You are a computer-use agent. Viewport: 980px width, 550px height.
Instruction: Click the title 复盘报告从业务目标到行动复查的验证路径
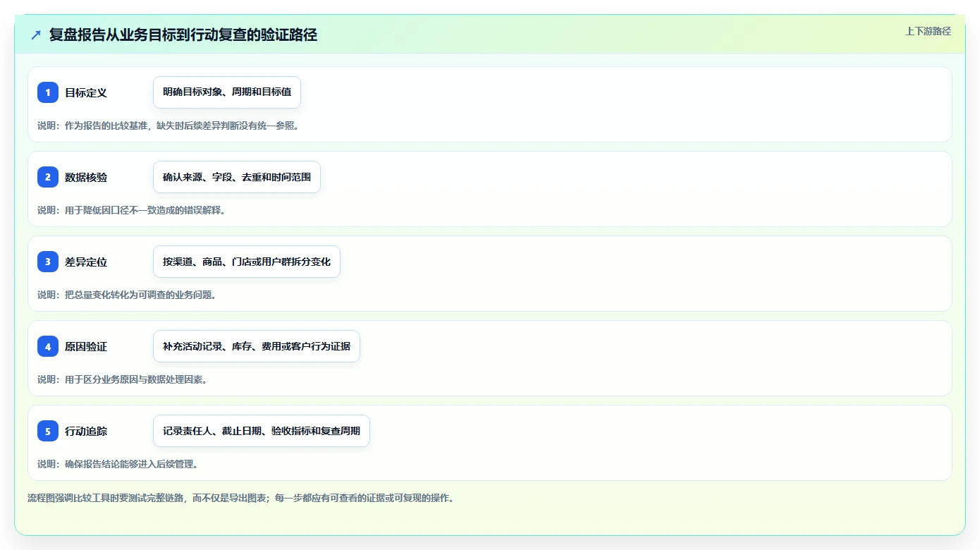coord(183,35)
